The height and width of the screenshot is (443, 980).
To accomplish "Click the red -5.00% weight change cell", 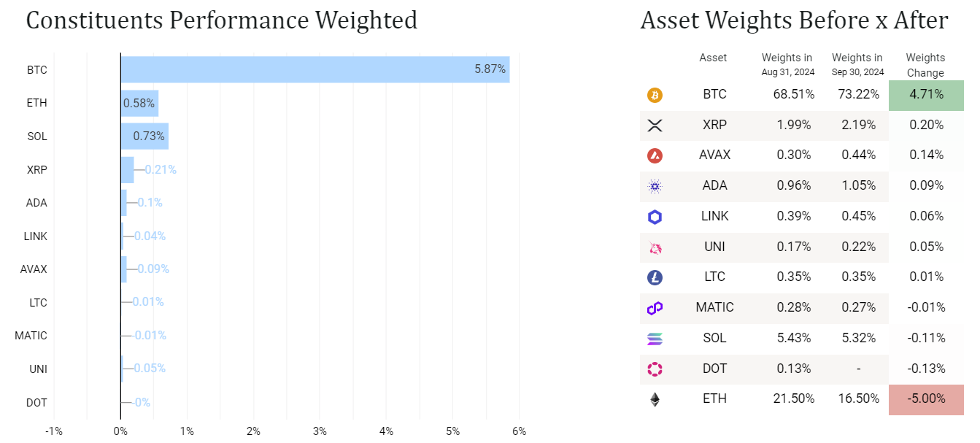I will [x=925, y=399].
